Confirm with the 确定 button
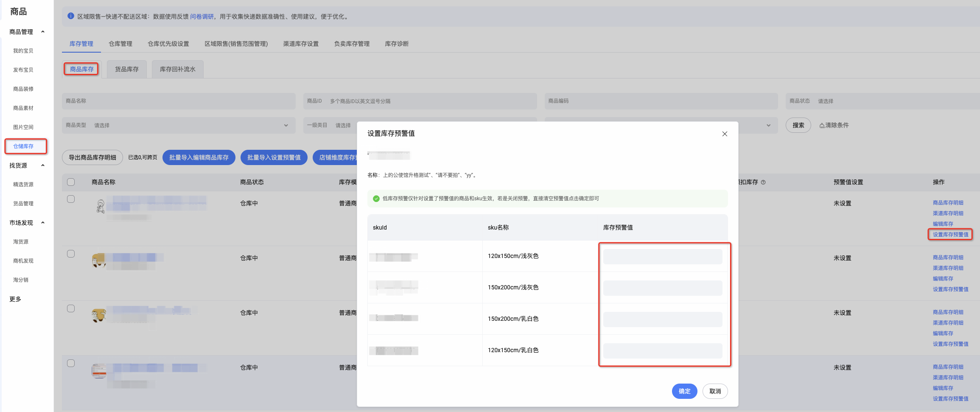 click(x=684, y=391)
